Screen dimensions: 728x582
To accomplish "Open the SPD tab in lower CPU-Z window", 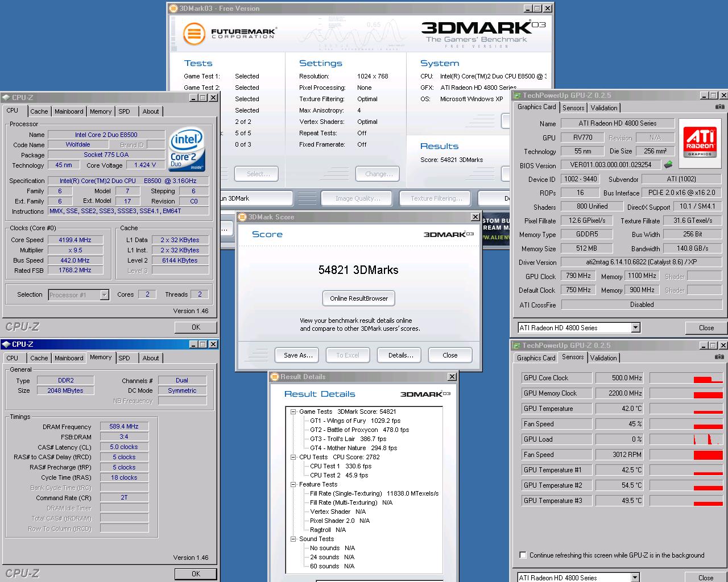I will point(124,358).
